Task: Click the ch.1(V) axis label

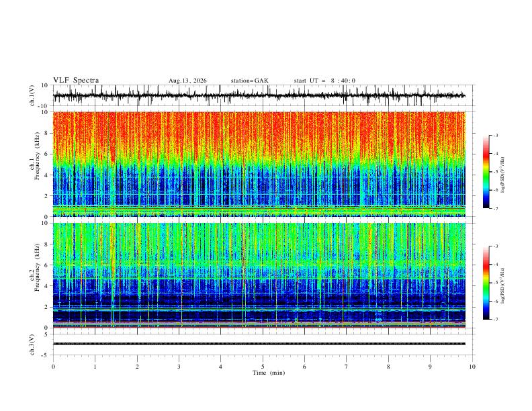Action: pos(32,95)
